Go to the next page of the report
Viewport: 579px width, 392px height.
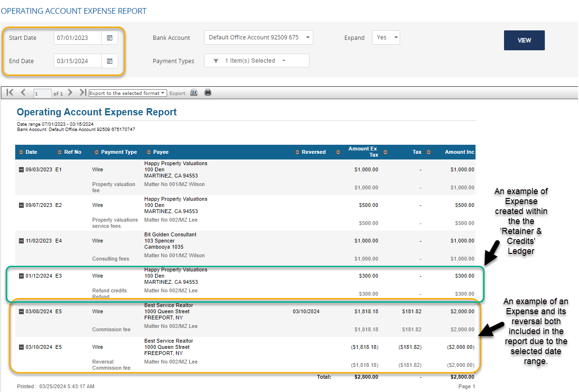[69, 93]
